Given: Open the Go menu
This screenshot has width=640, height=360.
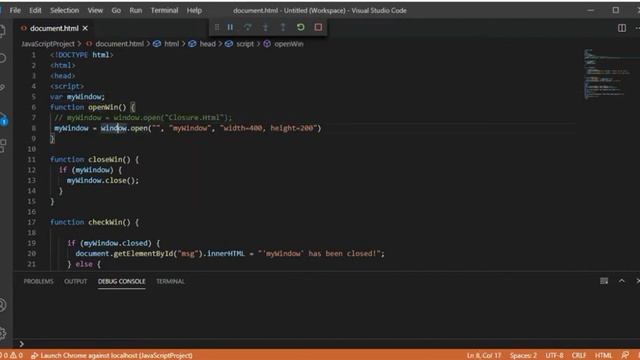Looking at the screenshot, I should coord(116,10).
